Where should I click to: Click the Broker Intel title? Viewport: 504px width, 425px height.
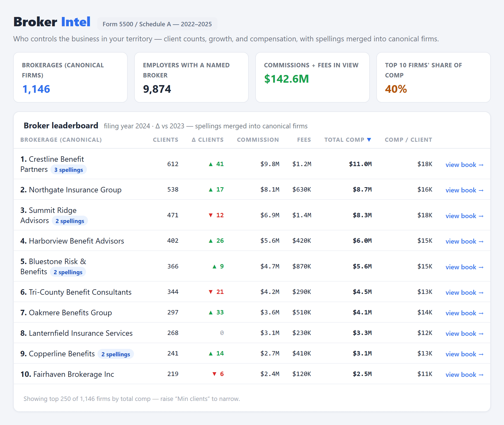coord(52,22)
